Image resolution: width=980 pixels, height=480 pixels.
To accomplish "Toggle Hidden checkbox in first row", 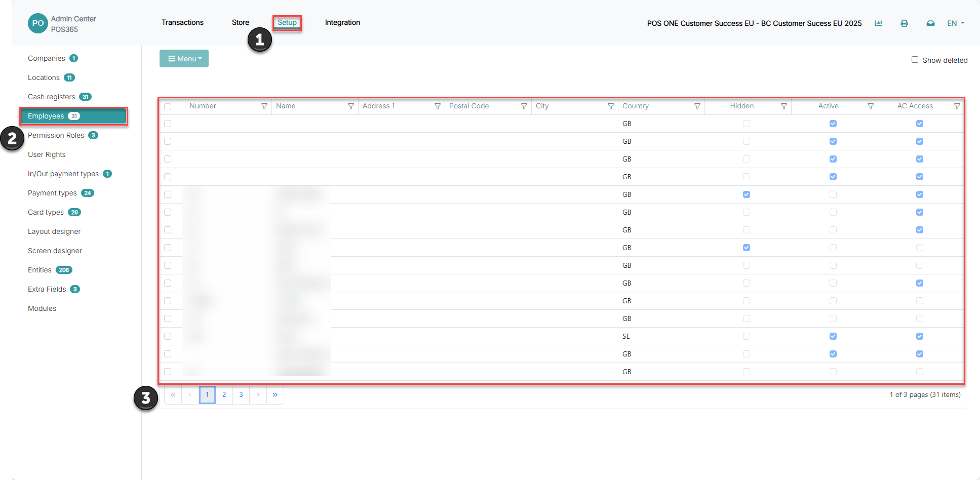I will pos(746,124).
